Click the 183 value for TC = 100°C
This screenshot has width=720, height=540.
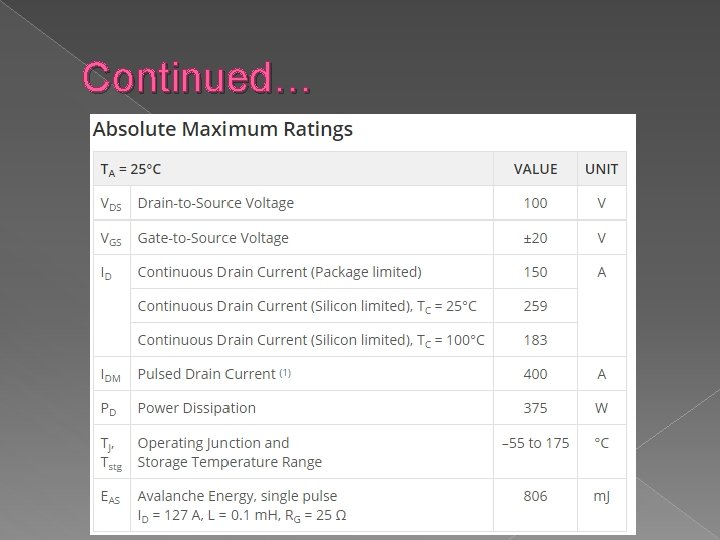click(535, 340)
